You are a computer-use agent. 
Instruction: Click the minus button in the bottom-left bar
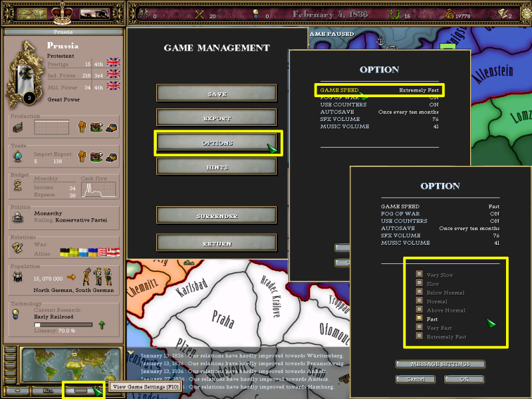pyautogui.click(x=17, y=390)
